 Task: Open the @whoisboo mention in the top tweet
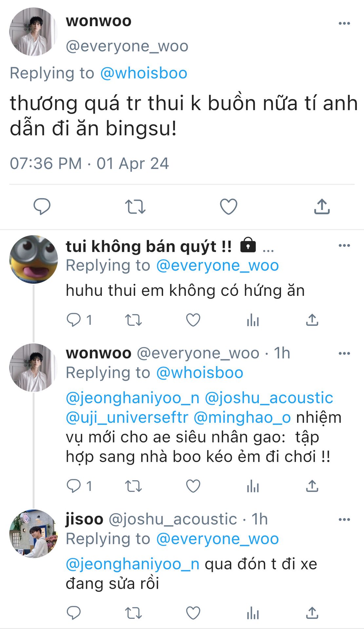pyautogui.click(x=144, y=73)
